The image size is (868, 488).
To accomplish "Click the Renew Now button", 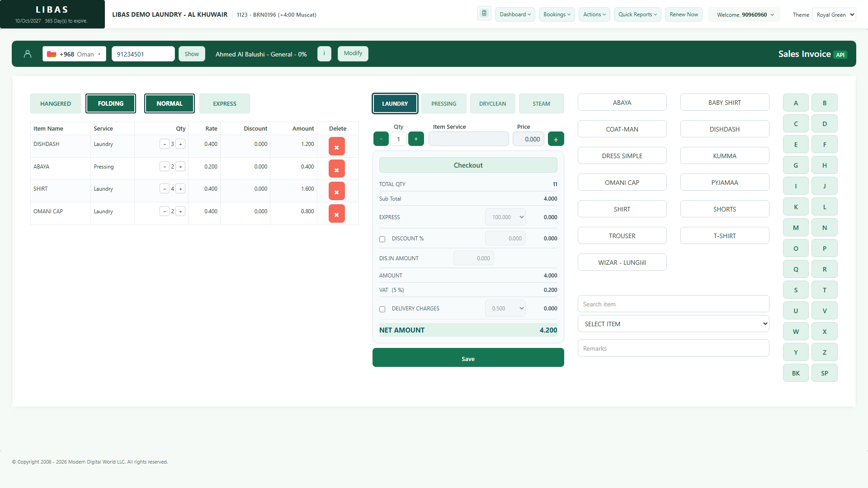I will click(684, 14).
